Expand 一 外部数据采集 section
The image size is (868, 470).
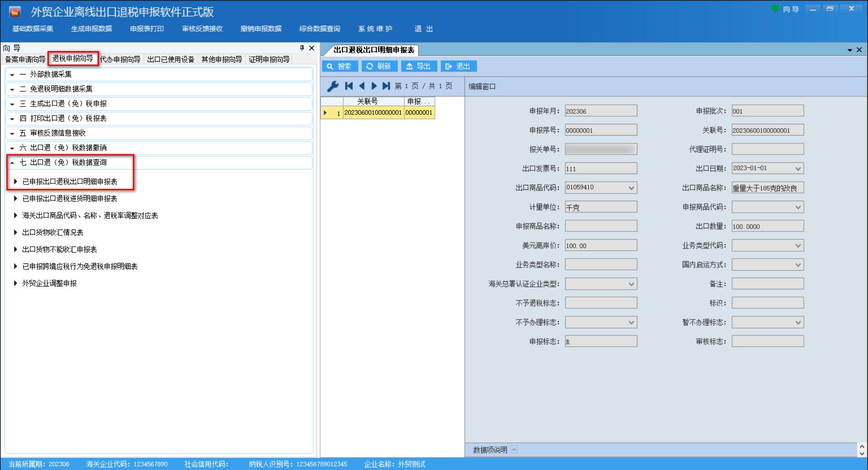coord(12,75)
